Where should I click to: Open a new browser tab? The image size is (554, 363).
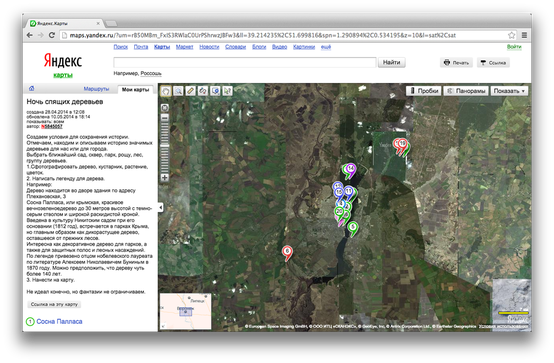click(x=111, y=24)
